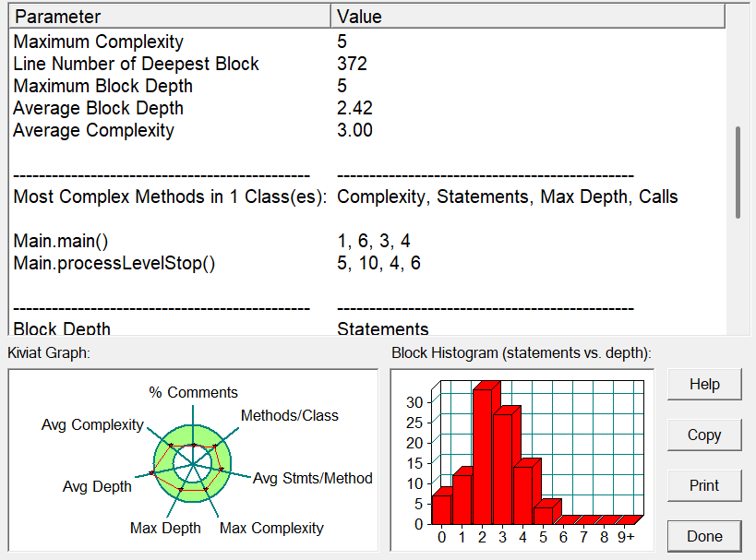The width and height of the screenshot is (756, 560).
Task: Click the Statements value text
Action: coord(383,328)
